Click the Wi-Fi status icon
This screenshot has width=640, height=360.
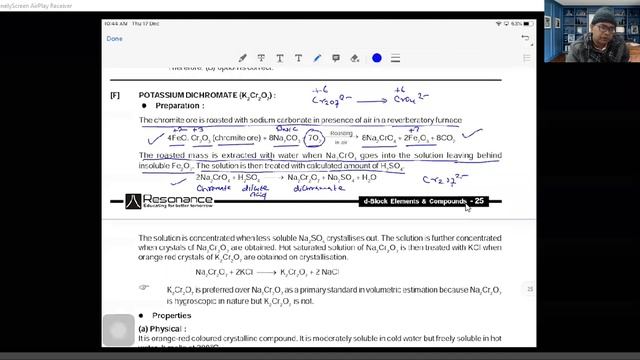click(x=498, y=24)
